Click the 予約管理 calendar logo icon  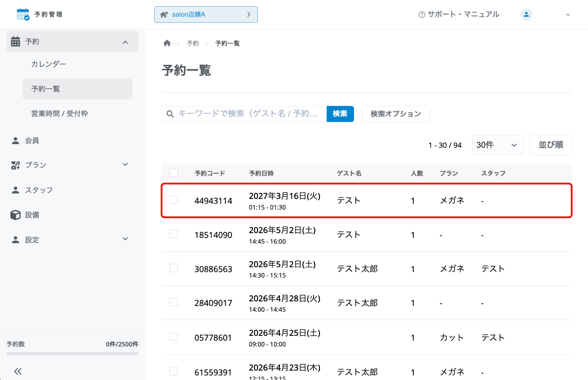coord(23,14)
